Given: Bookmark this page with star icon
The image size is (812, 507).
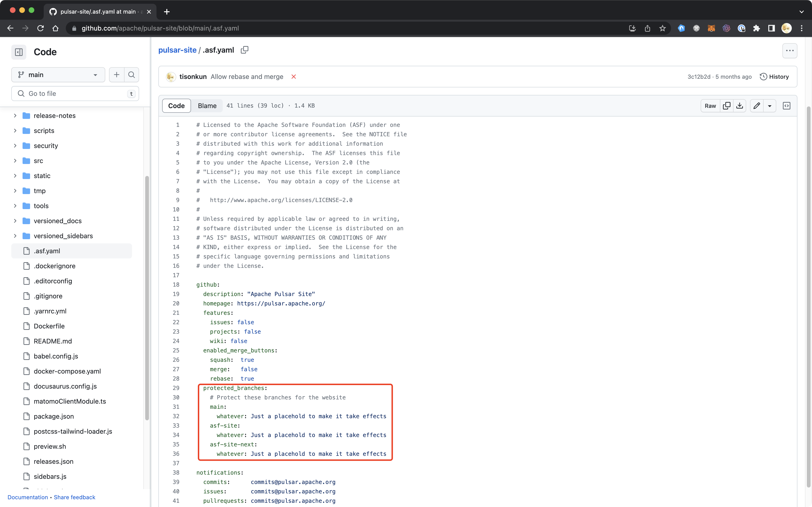Looking at the screenshot, I should (663, 28).
